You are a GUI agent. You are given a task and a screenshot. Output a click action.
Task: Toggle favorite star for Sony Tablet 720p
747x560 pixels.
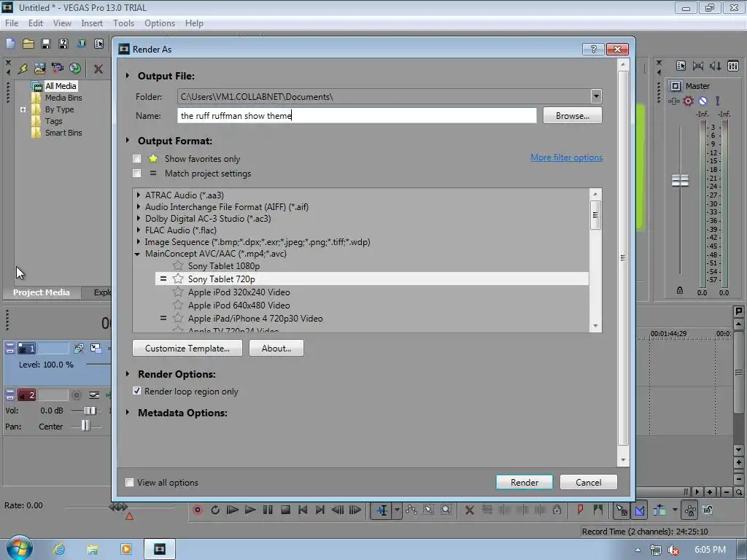178,279
